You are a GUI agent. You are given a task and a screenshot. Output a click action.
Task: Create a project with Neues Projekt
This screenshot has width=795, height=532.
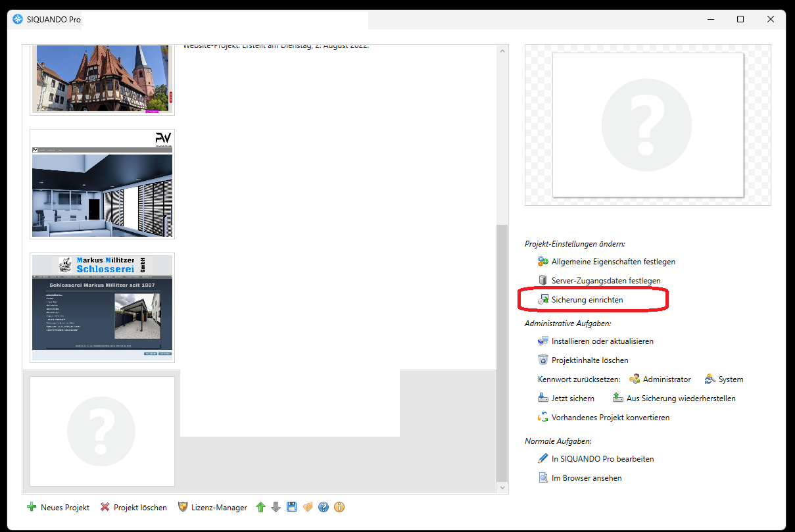(x=58, y=508)
